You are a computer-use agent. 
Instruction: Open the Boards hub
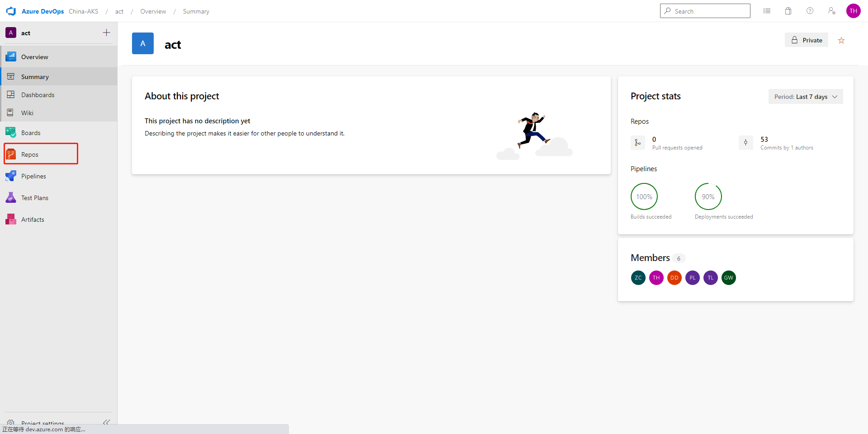[x=59, y=133]
